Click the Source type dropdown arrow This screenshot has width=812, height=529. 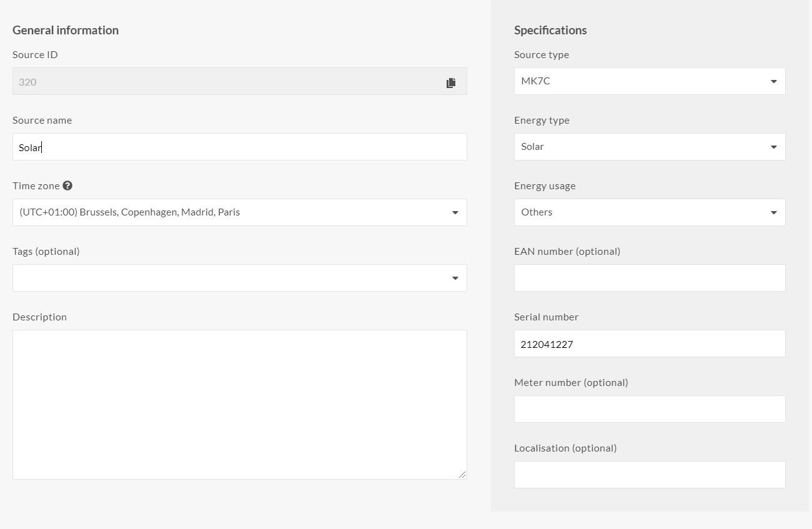[x=773, y=81]
